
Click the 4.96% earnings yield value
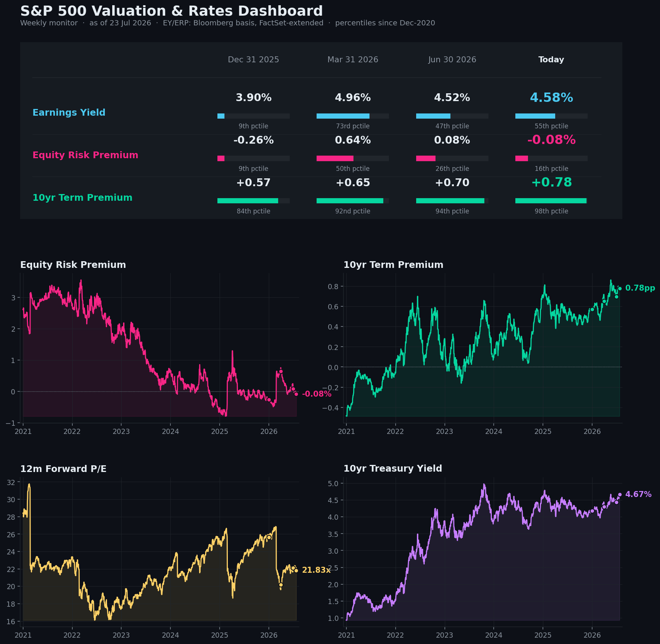tap(353, 98)
